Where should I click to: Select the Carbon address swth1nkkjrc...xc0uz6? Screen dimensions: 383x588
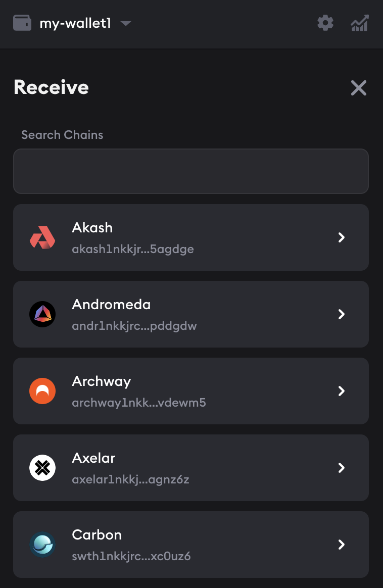point(131,556)
